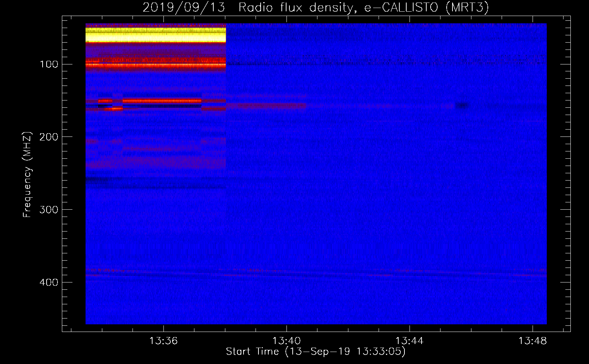Click the 200 frequency tick label
The image size is (589, 364).
point(49,137)
